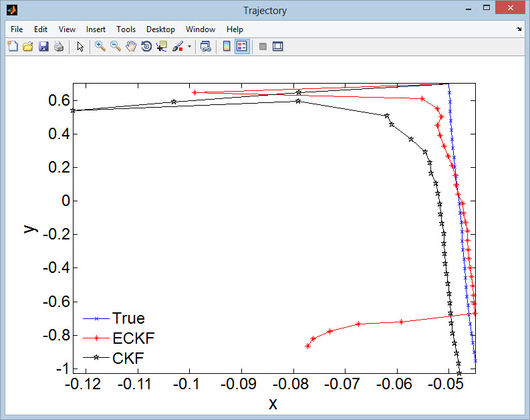This screenshot has height=420, width=530.
Task: Click the dock figure arrow in the menu bar
Action: tap(519, 29)
